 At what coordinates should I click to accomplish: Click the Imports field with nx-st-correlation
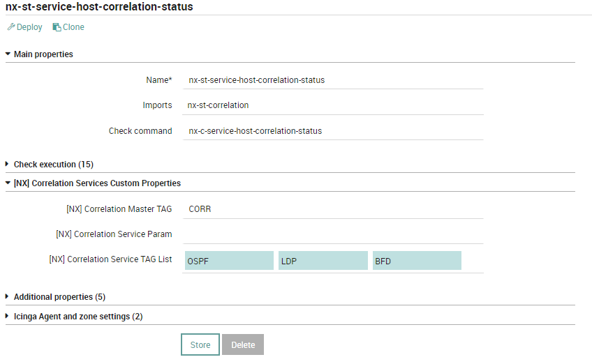point(333,105)
